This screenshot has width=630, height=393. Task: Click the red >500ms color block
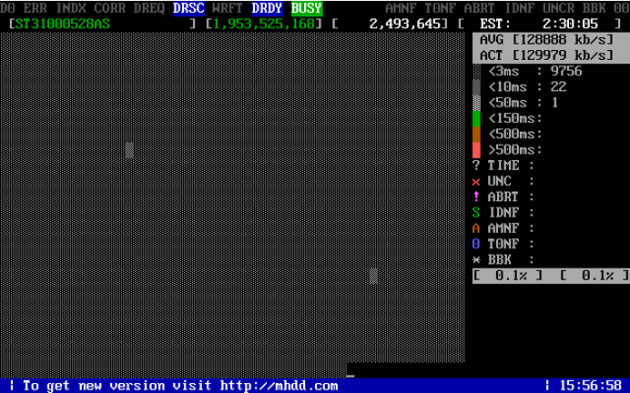[476, 150]
